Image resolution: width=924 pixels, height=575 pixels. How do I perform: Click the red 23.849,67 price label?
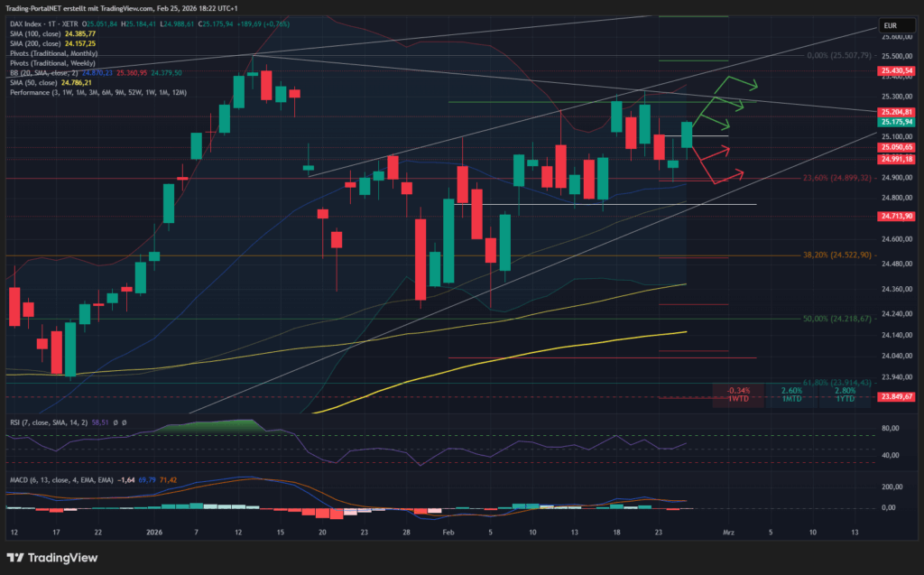pyautogui.click(x=898, y=396)
